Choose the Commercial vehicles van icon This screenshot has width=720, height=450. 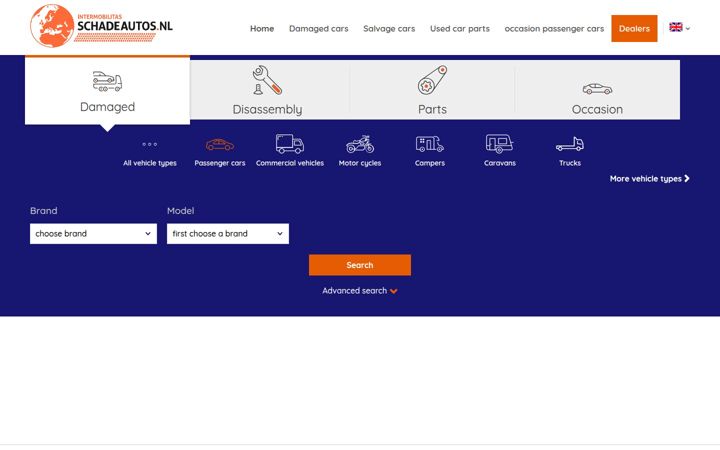[290, 144]
